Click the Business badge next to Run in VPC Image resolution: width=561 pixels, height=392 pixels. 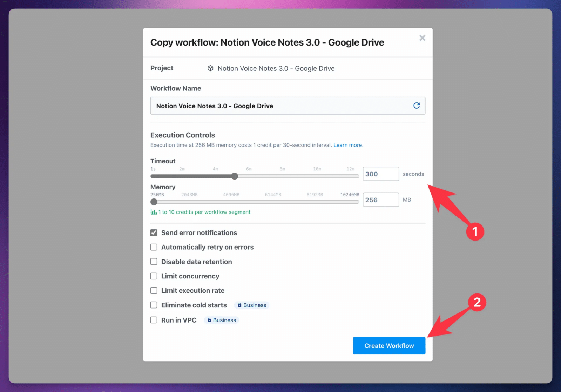(221, 320)
